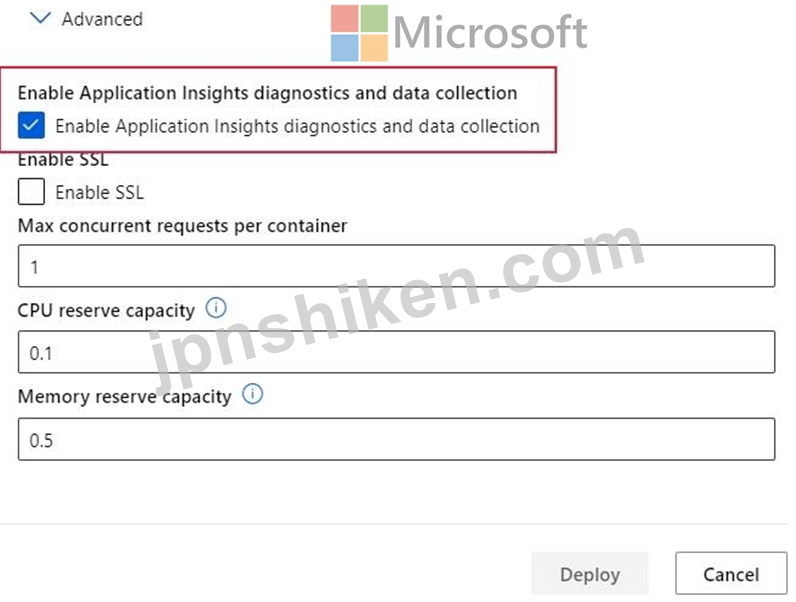This screenshot has width=796, height=602.
Task: Click the Enable SSL checkbox label
Action: tap(100, 192)
